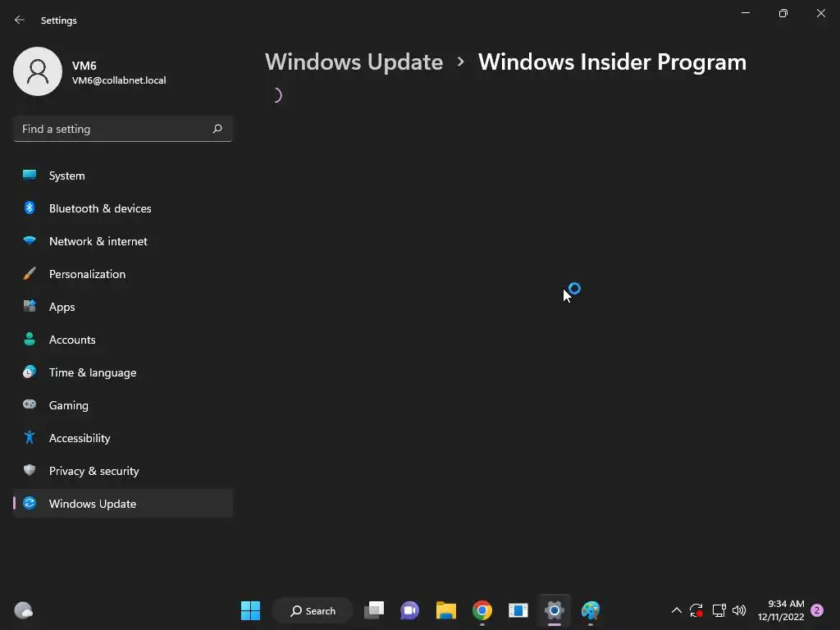Open the weather widget on the taskbar
Viewport: 840px width, 630px height.
tap(23, 610)
